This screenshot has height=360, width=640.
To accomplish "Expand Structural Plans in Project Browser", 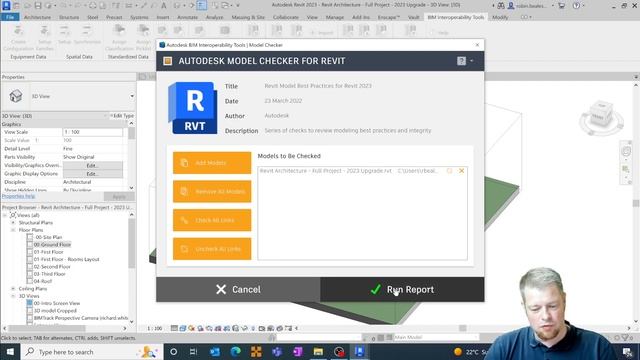I will pyautogui.click(x=13, y=222).
